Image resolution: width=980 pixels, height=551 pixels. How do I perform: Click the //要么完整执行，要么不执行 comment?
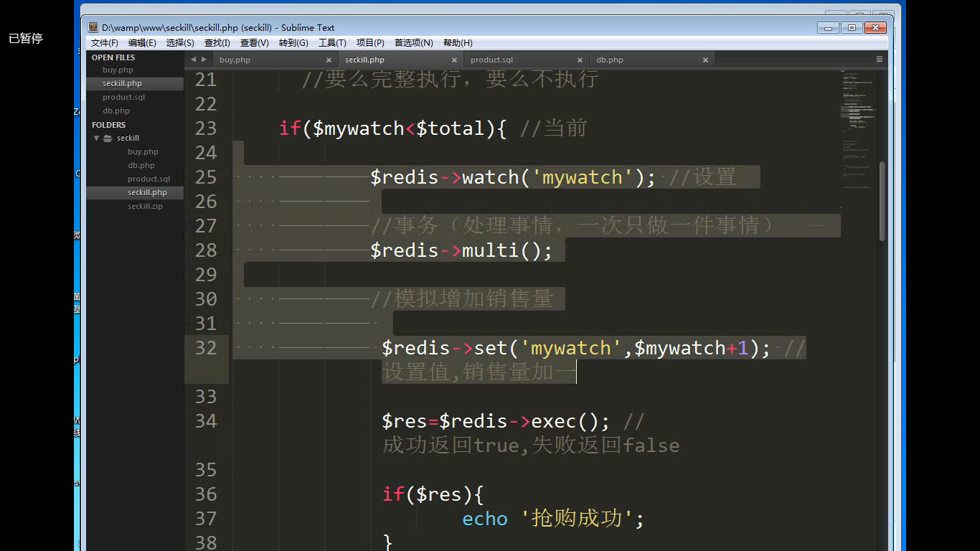450,79
